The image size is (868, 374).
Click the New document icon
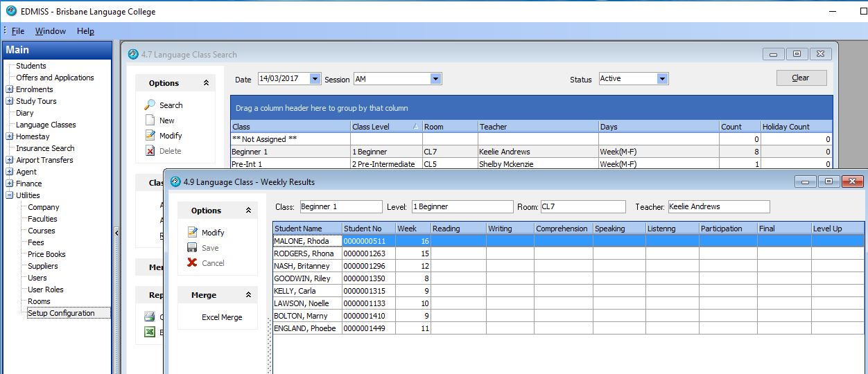click(150, 121)
